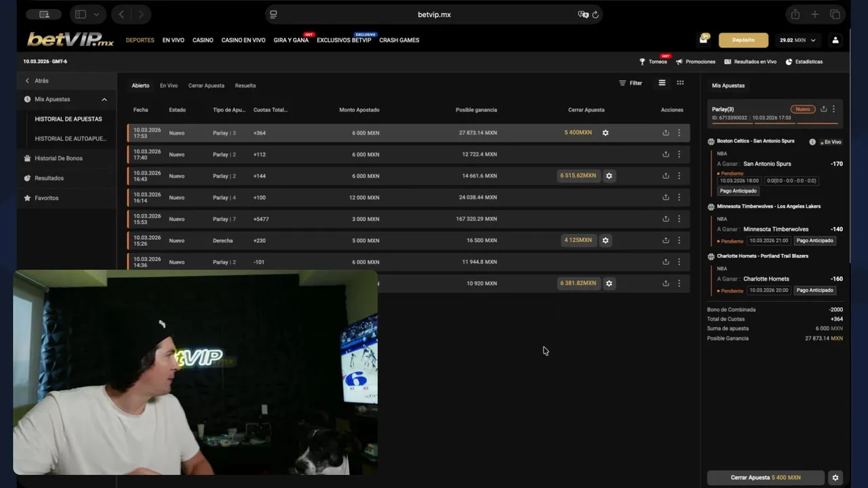Click Pago Anticipado for Timberwolves - Lakers
Screen dimensions: 868x488
tap(814, 241)
